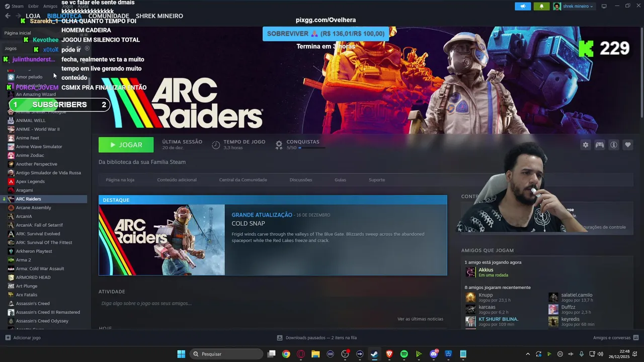Go to COMUNIDADE section

click(109, 16)
